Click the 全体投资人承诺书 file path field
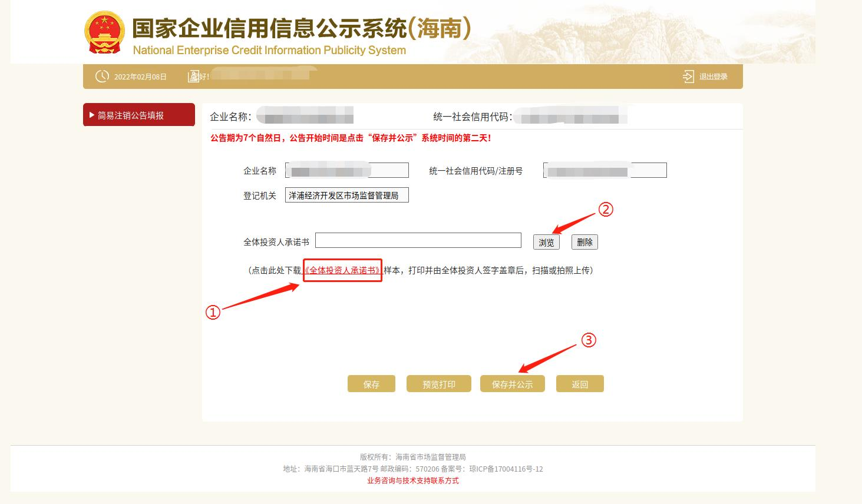Screen dimensions: 862x504 (x=418, y=240)
